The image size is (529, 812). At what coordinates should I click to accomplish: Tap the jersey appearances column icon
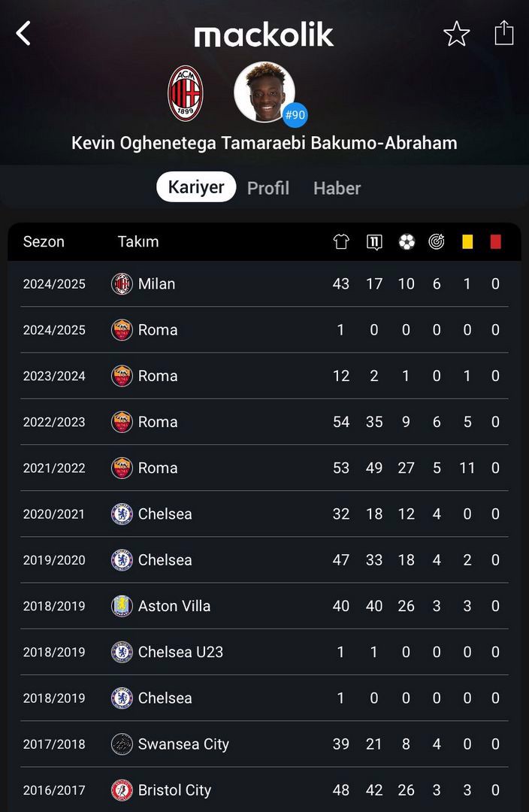tap(340, 241)
